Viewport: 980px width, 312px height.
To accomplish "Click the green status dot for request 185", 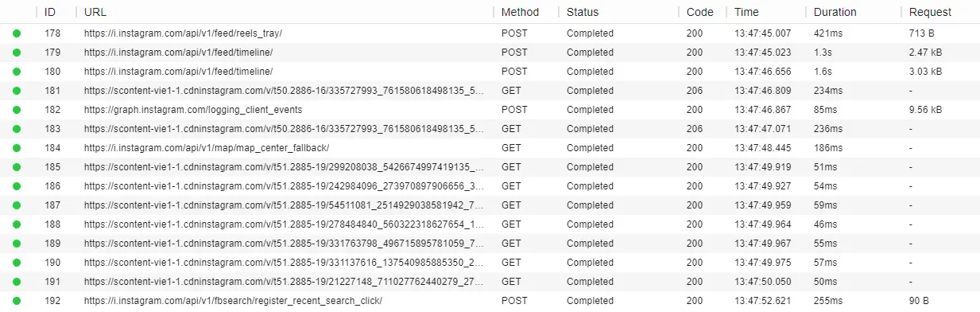I will (x=17, y=167).
